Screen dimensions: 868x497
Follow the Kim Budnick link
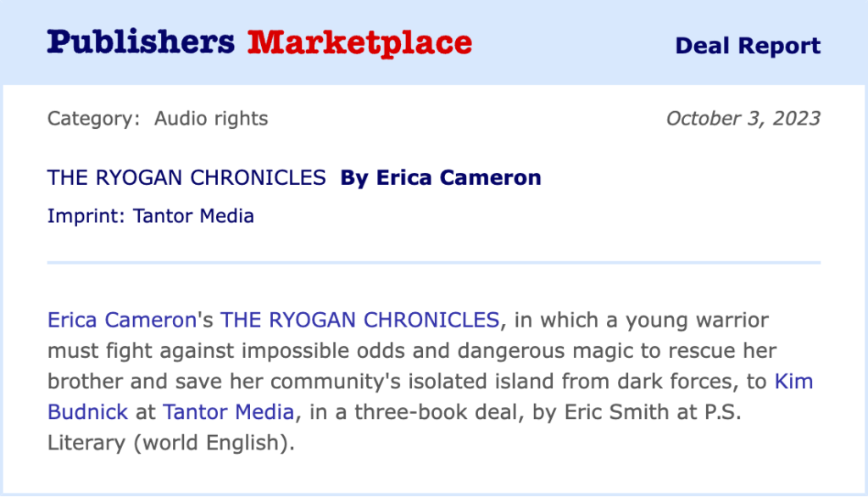tap(793, 382)
